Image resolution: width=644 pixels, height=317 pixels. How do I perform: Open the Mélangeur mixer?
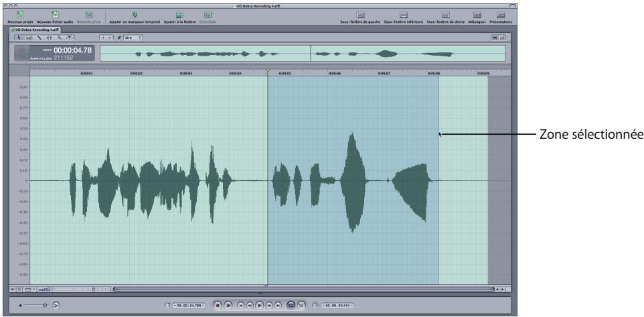tap(477, 15)
